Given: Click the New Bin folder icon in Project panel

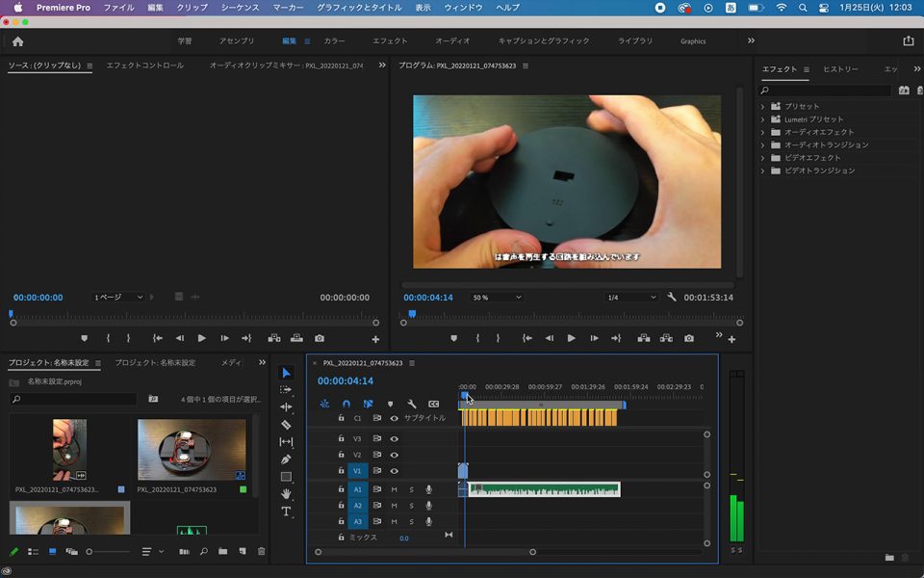Looking at the screenshot, I should click(222, 552).
